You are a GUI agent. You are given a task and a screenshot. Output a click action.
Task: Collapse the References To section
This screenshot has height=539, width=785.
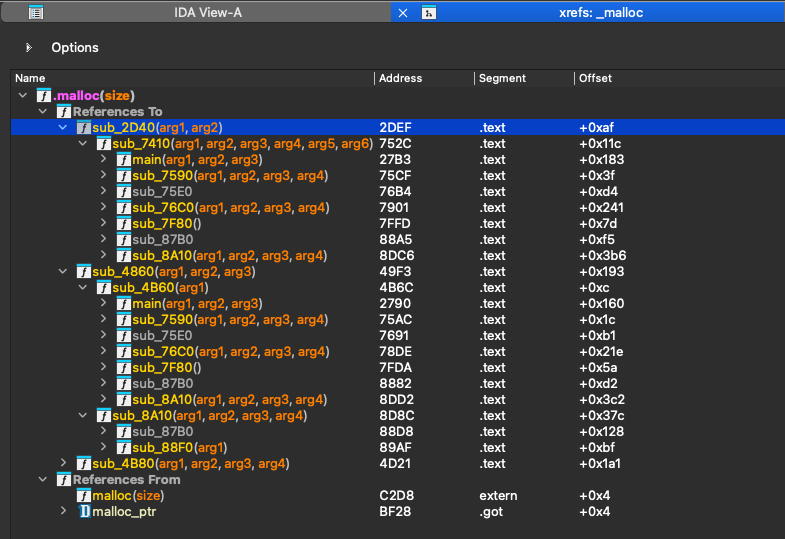(43, 112)
